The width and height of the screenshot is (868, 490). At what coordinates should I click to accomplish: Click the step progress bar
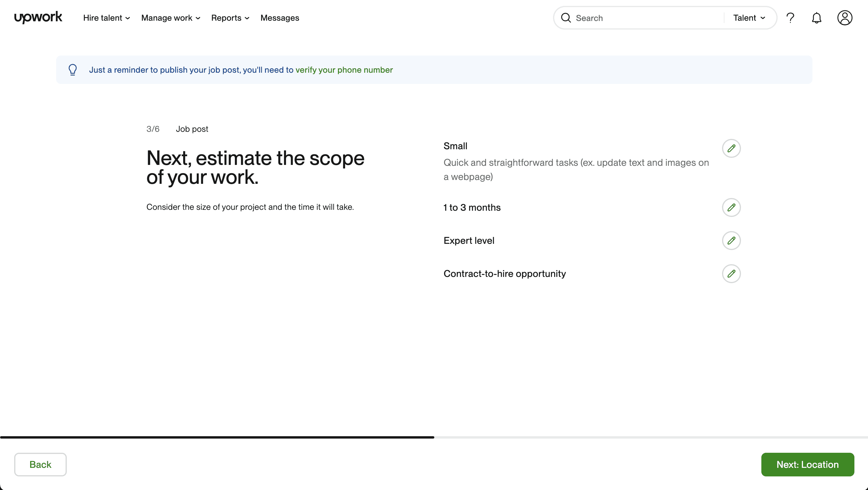click(434, 437)
